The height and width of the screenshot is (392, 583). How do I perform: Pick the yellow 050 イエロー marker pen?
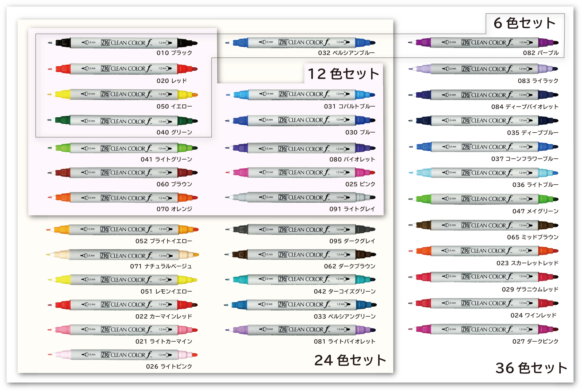coord(123,94)
